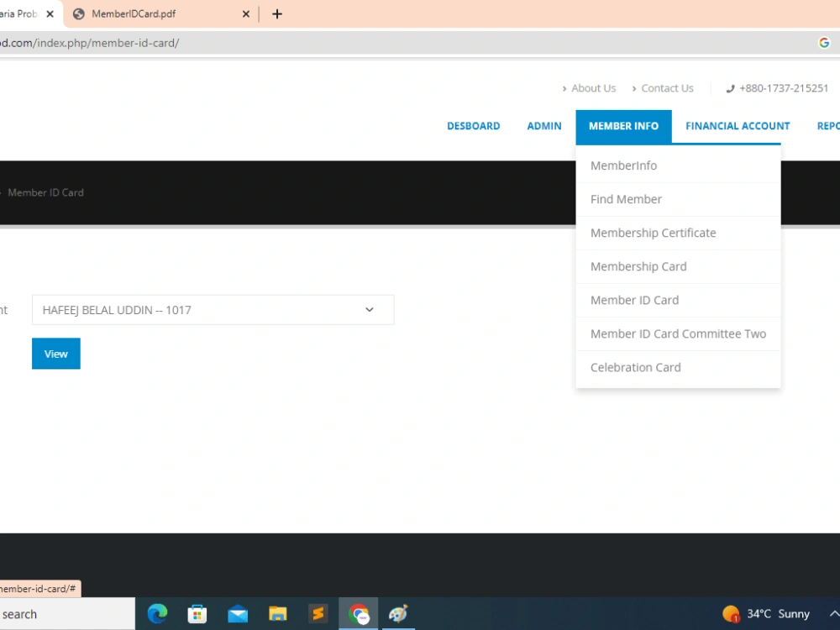Open File Explorer from the taskbar
840x630 pixels.
(x=277, y=614)
